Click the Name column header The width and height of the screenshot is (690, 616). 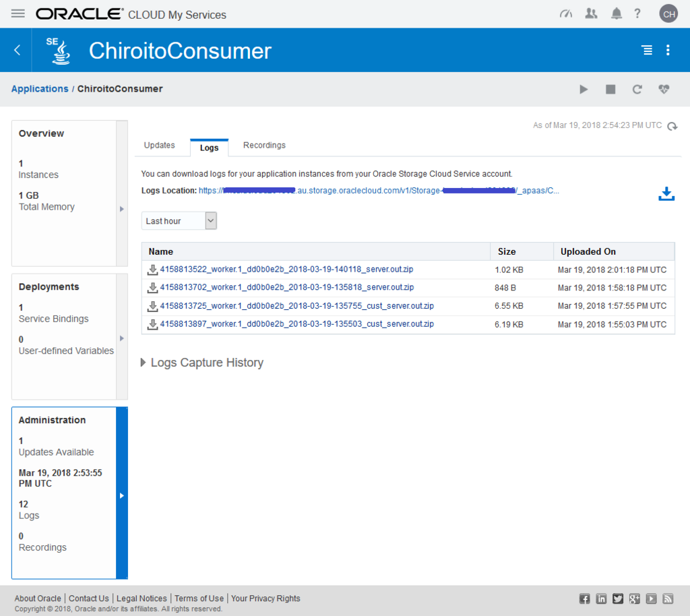(x=316, y=251)
